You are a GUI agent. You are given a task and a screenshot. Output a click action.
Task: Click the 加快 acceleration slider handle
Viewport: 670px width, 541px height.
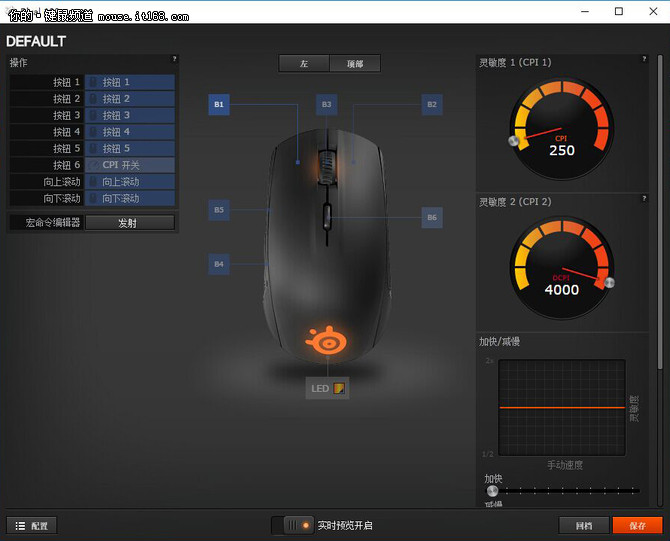point(492,491)
